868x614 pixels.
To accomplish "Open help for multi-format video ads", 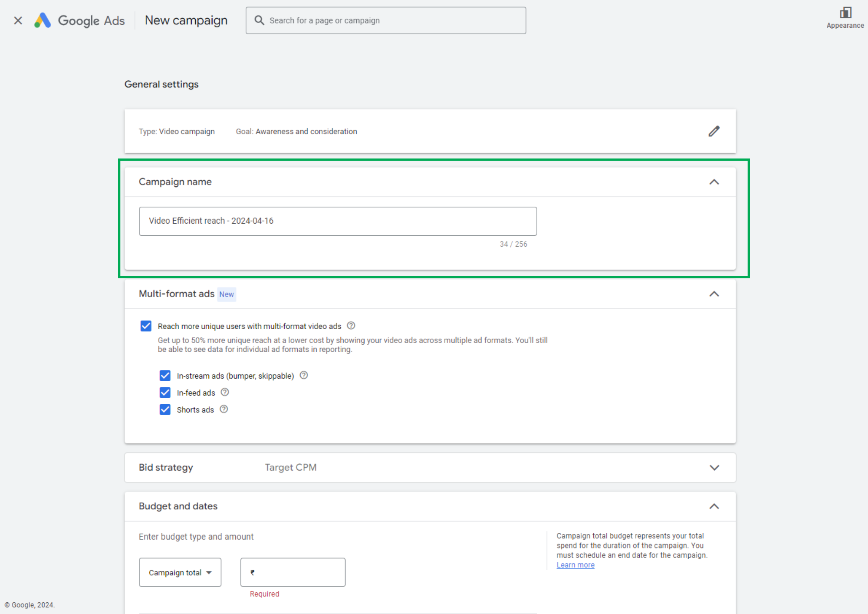I will tap(351, 326).
